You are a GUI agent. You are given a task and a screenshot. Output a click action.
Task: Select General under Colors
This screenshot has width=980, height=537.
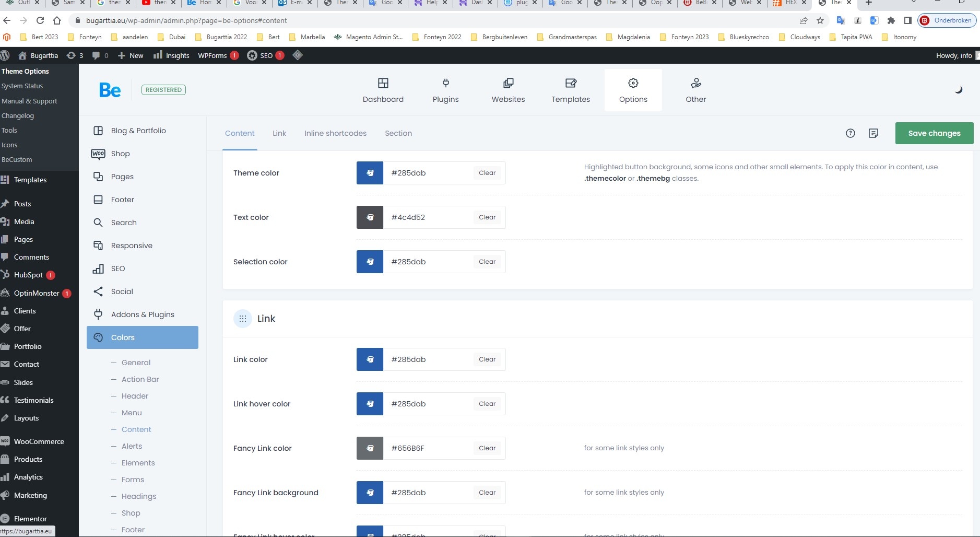tap(136, 363)
